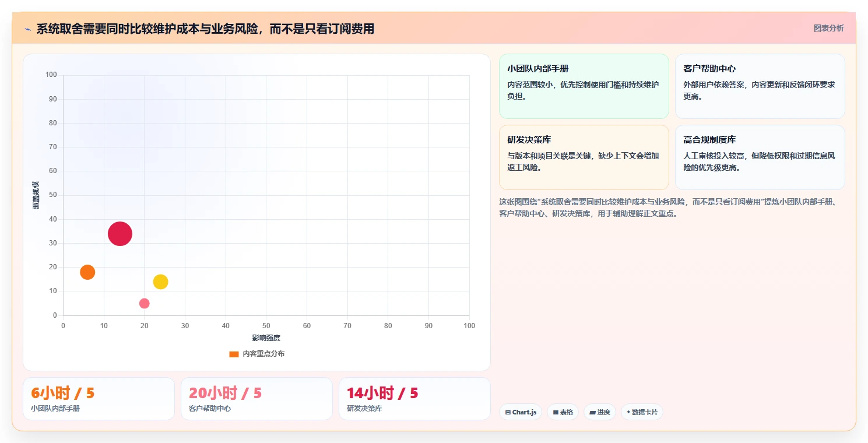Click the summary paragraph starting 这张图围绕

669,208
